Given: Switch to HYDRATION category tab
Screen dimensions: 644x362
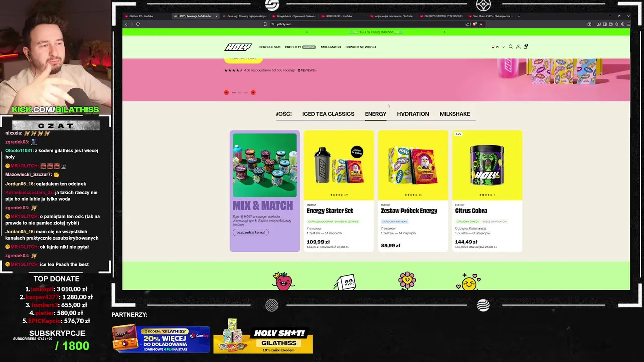Looking at the screenshot, I should pyautogui.click(x=413, y=114).
